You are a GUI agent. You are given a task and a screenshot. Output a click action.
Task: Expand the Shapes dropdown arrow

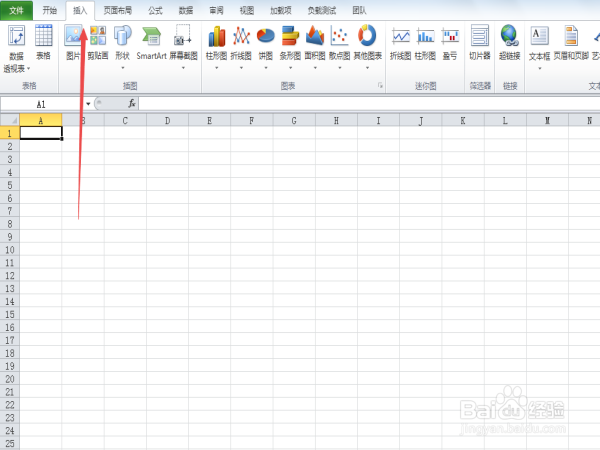coord(123,68)
